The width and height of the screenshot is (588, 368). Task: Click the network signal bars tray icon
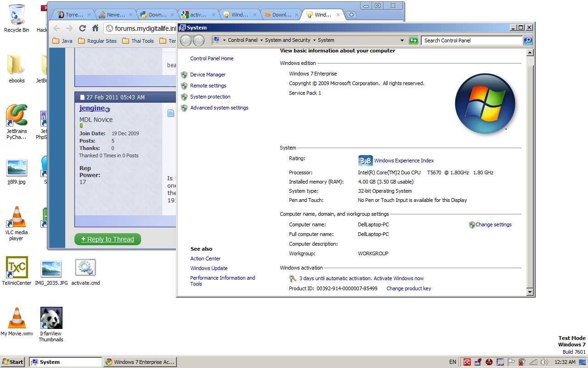[x=533, y=362]
